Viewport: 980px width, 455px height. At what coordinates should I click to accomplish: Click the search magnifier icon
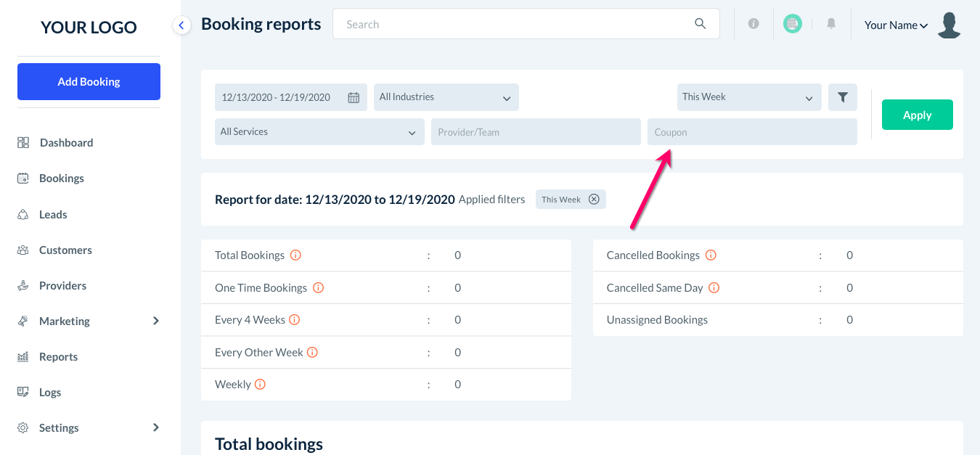(x=700, y=24)
